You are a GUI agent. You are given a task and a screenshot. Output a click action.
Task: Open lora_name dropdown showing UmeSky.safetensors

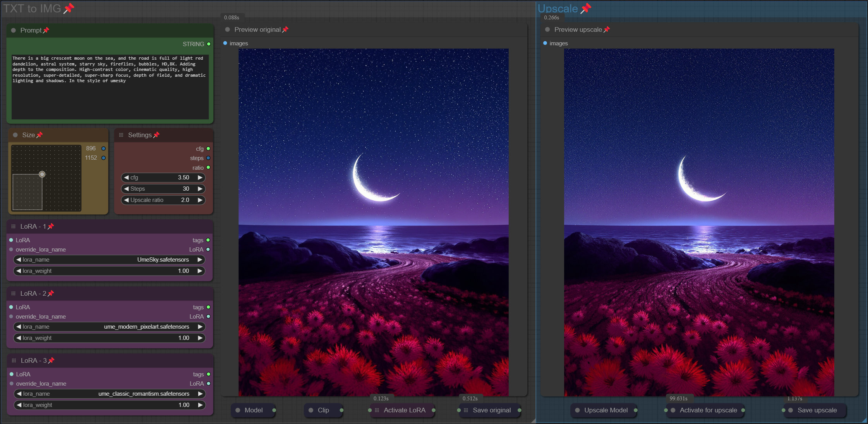[110, 260]
